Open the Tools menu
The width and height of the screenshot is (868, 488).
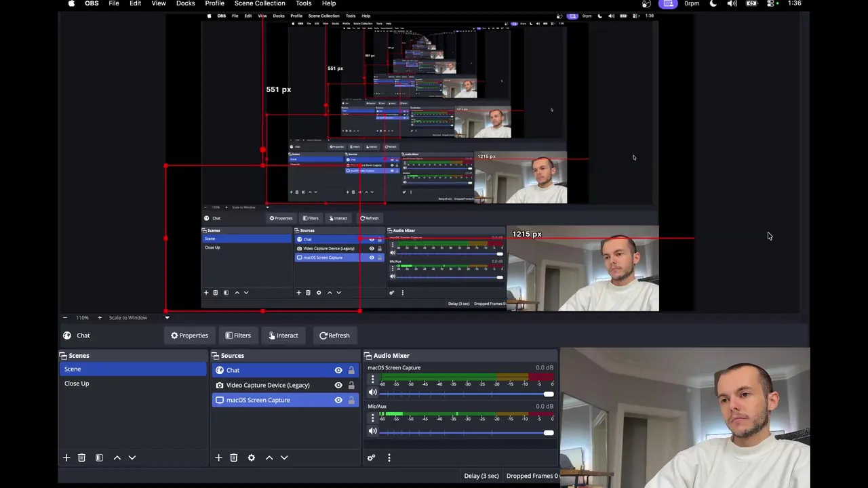(304, 3)
